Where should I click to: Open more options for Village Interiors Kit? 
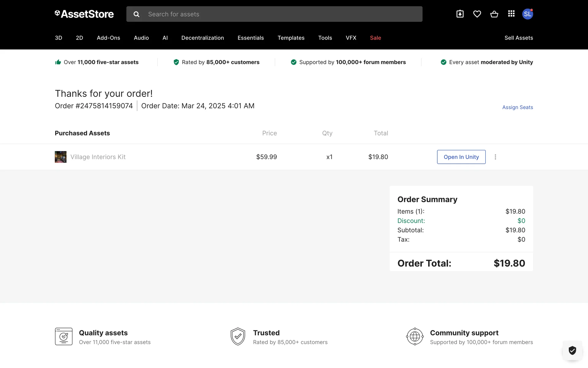(495, 157)
